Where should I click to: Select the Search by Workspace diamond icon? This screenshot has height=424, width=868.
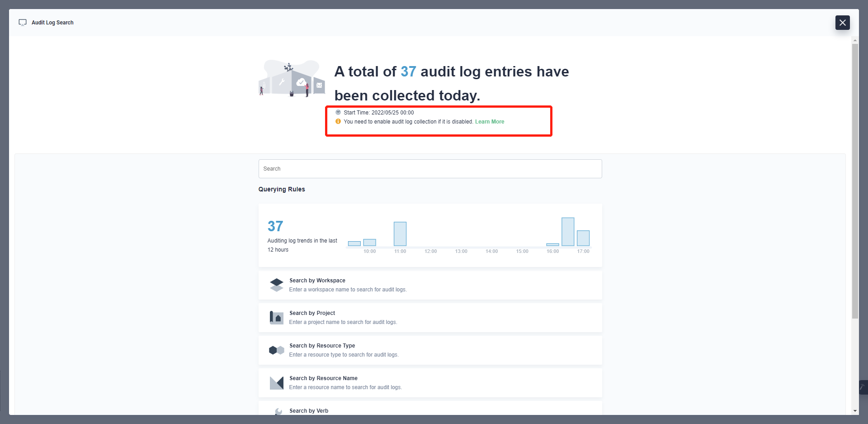pyautogui.click(x=277, y=285)
